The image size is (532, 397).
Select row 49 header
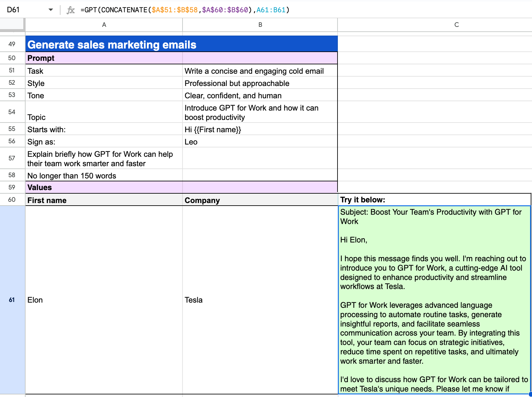[12, 44]
